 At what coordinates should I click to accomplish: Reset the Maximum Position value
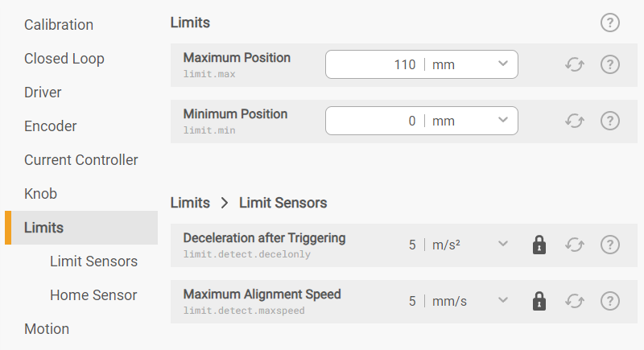(x=574, y=64)
